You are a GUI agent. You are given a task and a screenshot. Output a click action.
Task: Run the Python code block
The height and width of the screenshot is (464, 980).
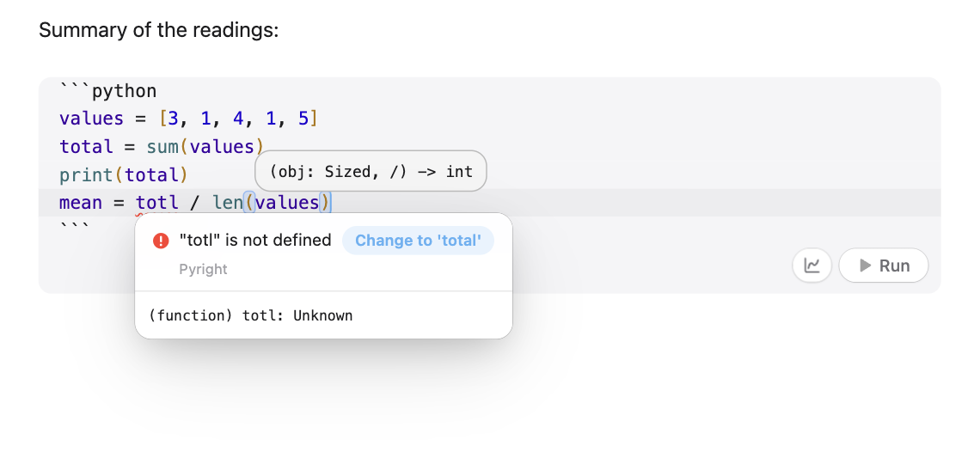883,266
